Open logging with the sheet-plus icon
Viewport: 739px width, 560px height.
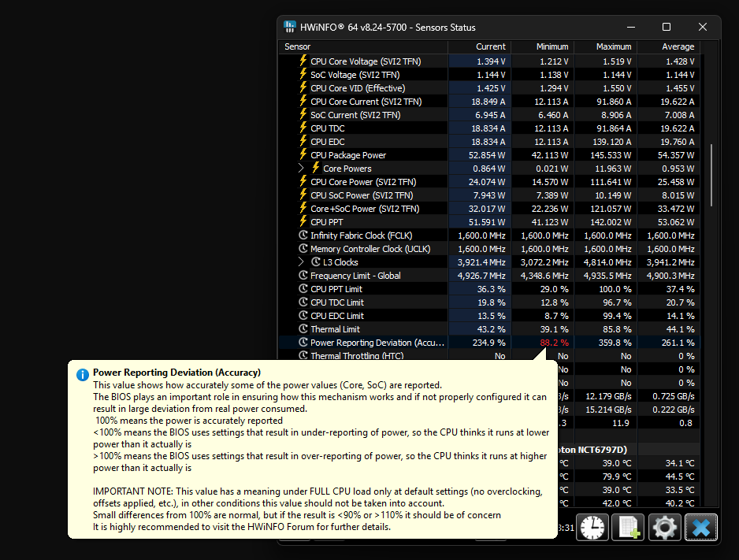(x=628, y=528)
